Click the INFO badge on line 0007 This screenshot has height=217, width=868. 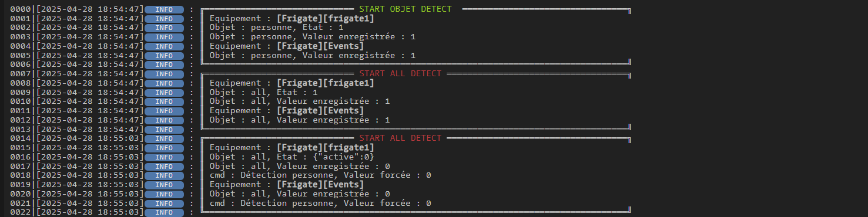click(164, 74)
